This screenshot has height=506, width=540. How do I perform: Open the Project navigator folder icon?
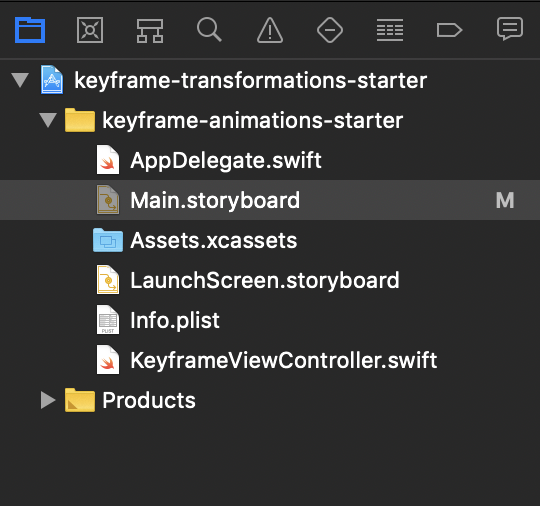(30, 30)
